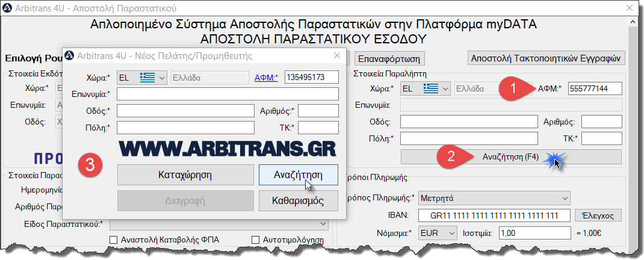This screenshot has width=644, height=260.
Task: Click the Επωνυμία field in the dialog
Action: pos(228,94)
